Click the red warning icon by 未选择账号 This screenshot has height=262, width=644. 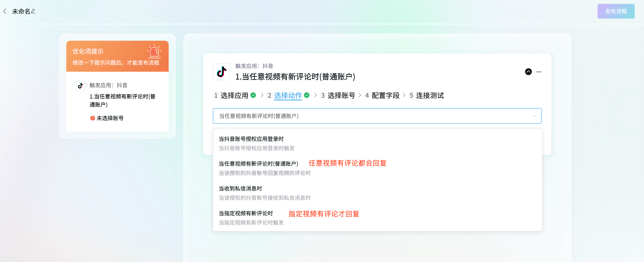[92, 118]
